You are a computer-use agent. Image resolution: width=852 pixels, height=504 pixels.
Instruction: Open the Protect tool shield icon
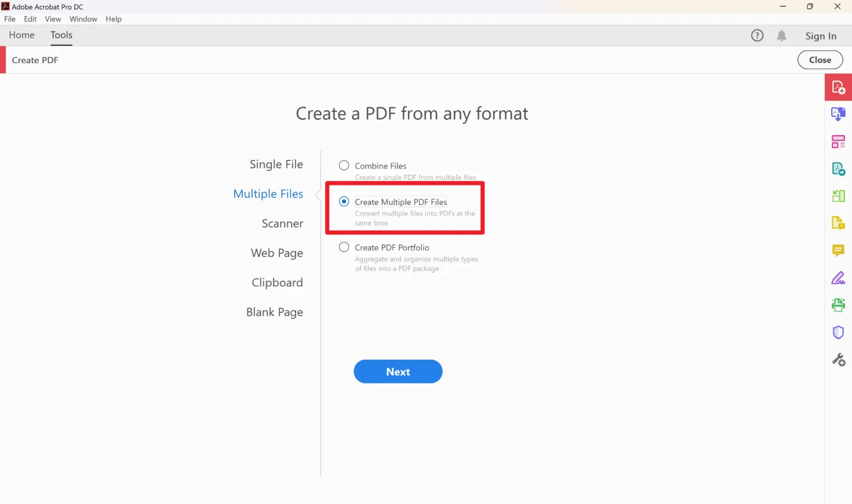coord(838,332)
